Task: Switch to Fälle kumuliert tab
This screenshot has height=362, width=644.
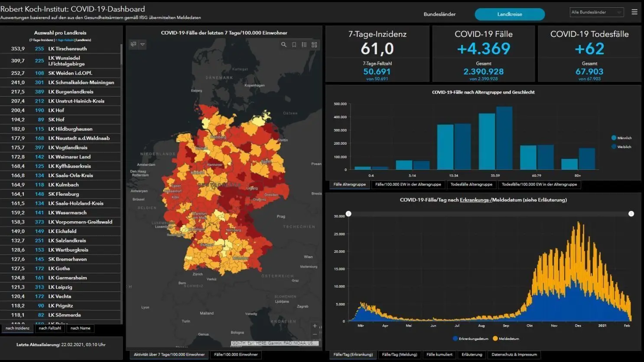Action: tap(439, 355)
